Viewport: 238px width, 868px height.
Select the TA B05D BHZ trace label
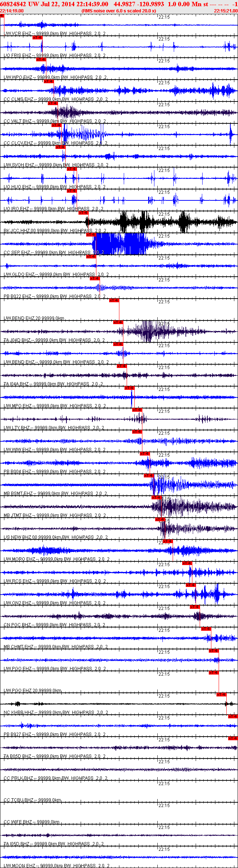pyautogui.click(x=55, y=756)
